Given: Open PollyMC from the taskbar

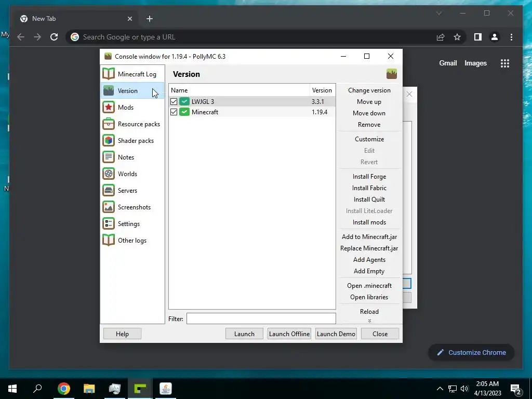Looking at the screenshot, I should [140, 389].
